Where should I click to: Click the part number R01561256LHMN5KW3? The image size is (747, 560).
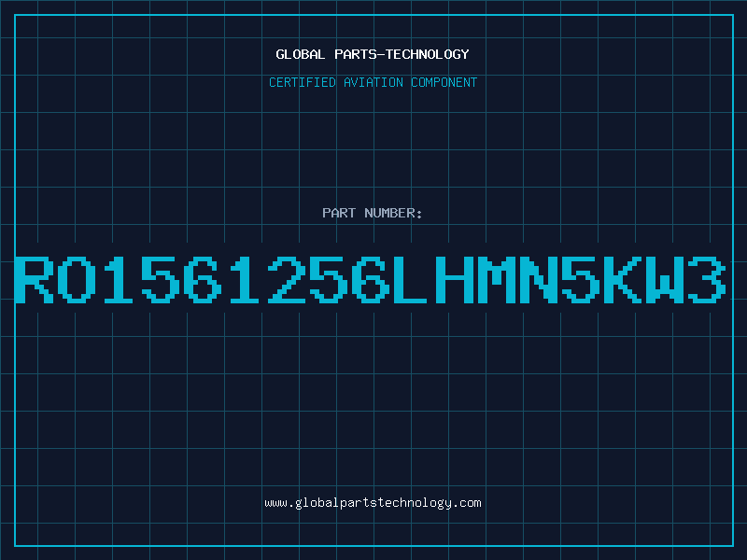(370, 280)
